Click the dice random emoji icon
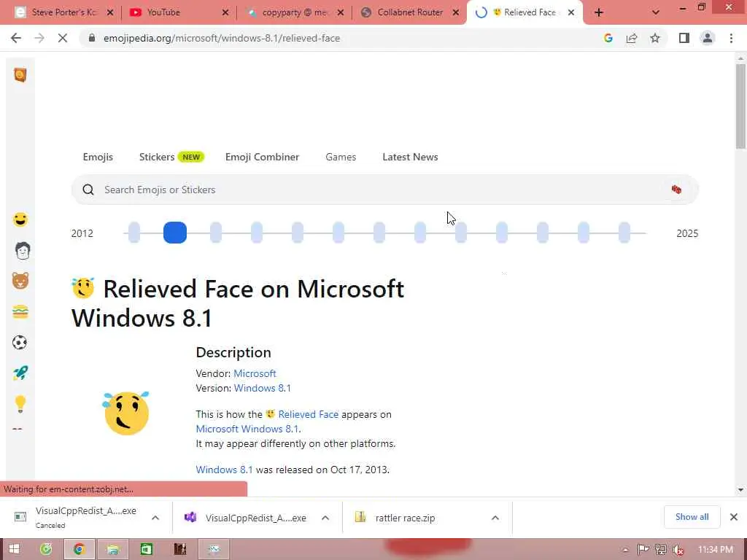Image resolution: width=747 pixels, height=560 pixels. [x=676, y=190]
